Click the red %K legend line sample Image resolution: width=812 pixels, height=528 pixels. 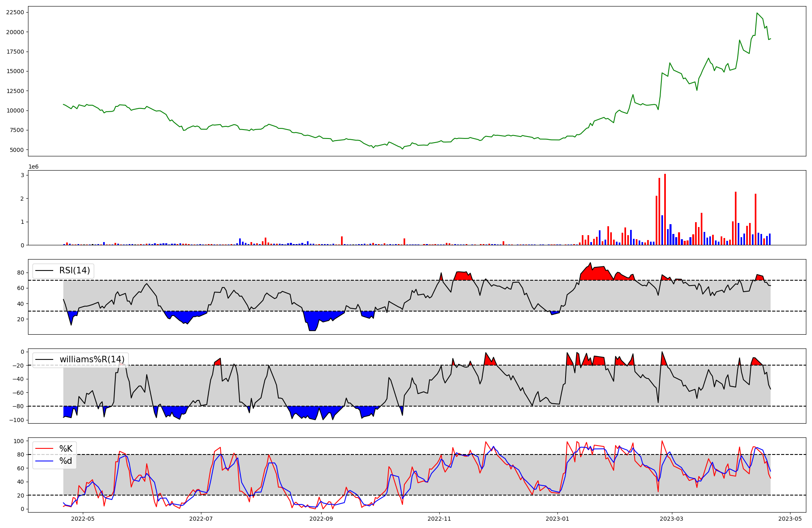pyautogui.click(x=44, y=449)
